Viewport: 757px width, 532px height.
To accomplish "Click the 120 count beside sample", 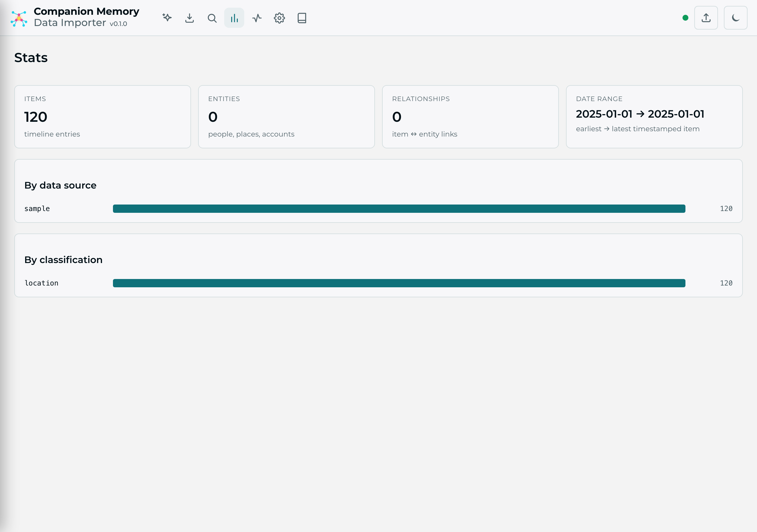I will coord(726,209).
